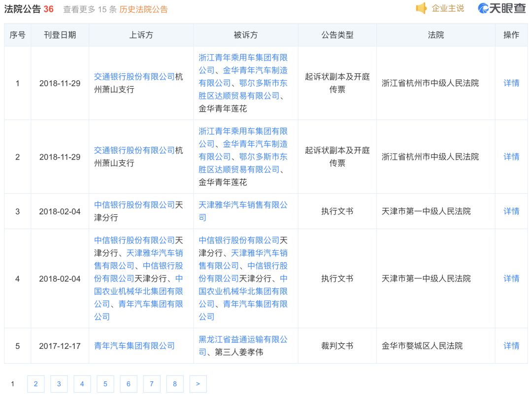Open 历史法院公告 link

tap(143, 9)
